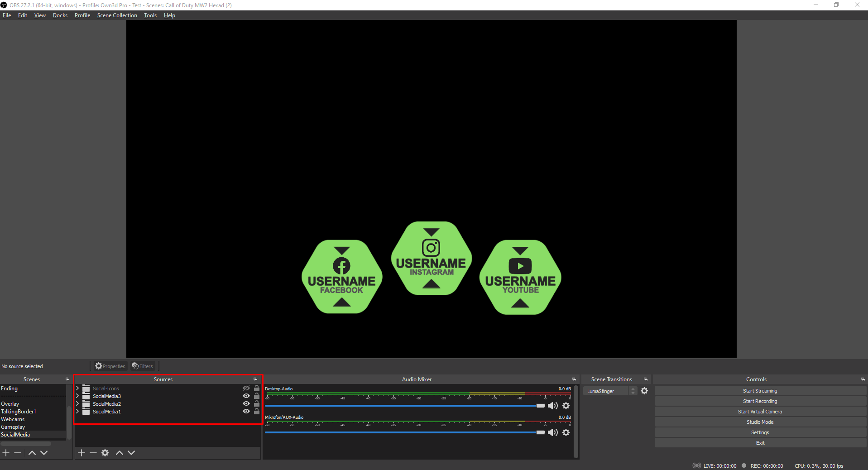Open the View menu
Image resolution: width=868 pixels, height=470 pixels.
(x=40, y=15)
